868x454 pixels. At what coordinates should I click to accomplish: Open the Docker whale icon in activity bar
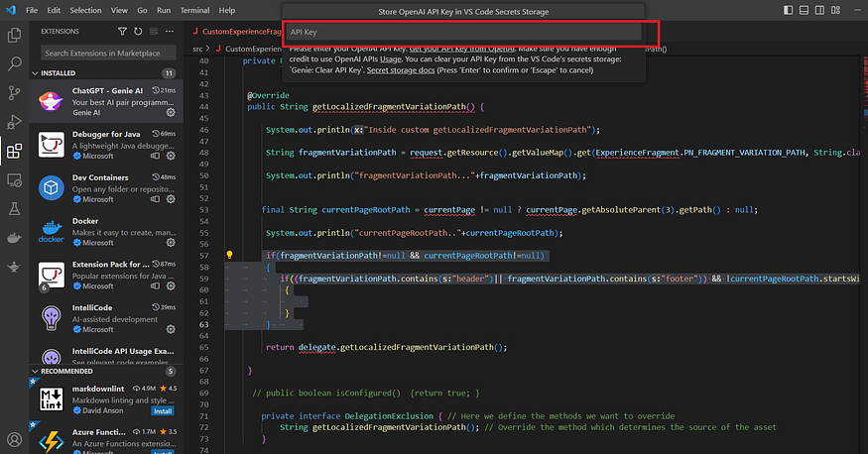[x=15, y=238]
